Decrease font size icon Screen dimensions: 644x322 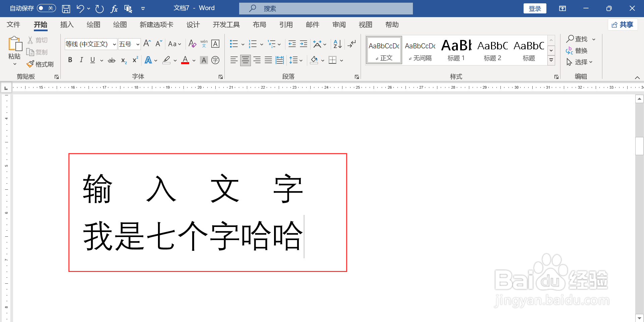tap(159, 44)
